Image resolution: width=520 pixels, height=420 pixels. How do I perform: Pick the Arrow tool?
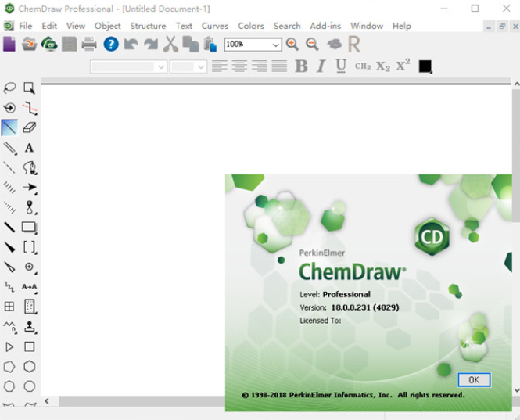[30, 188]
